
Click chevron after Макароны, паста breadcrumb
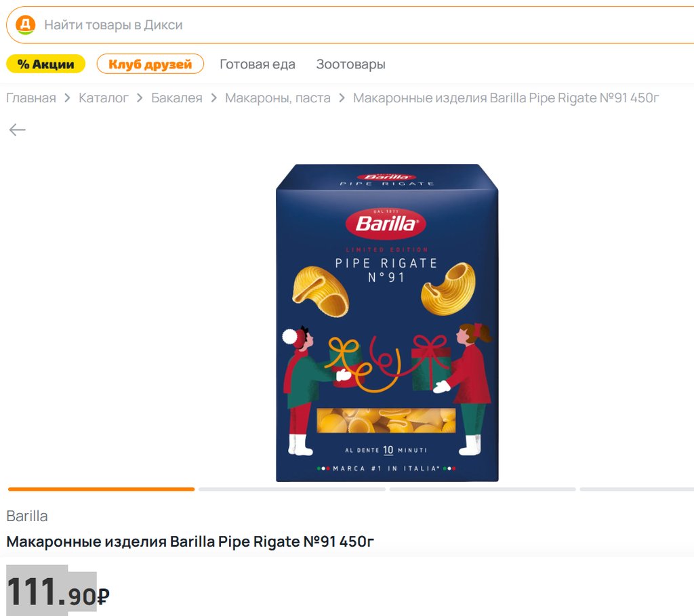point(342,98)
